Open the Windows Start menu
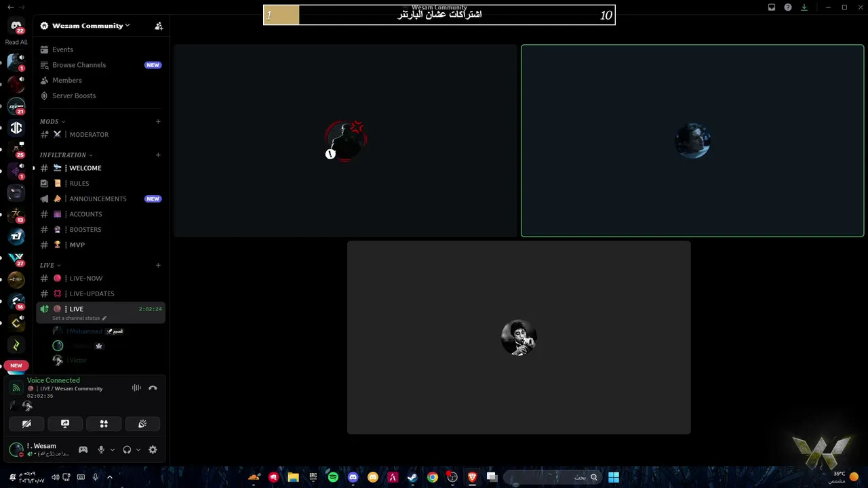The width and height of the screenshot is (868, 488). click(614, 477)
